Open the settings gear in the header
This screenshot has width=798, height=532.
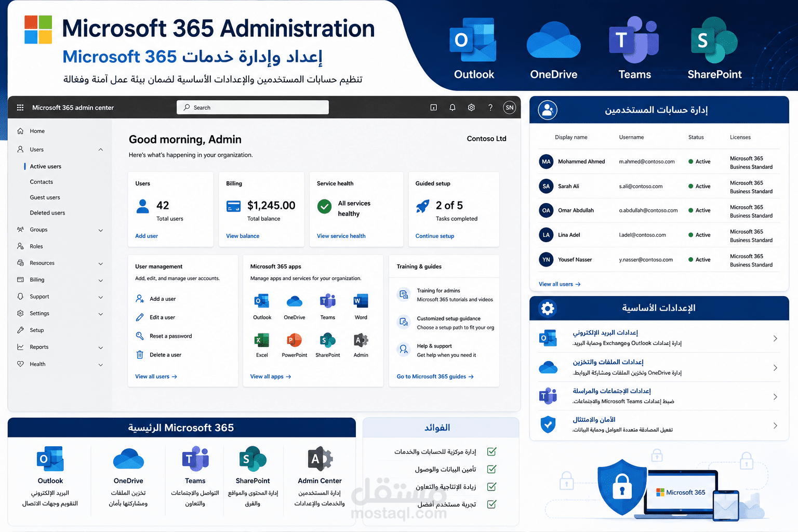(x=471, y=108)
